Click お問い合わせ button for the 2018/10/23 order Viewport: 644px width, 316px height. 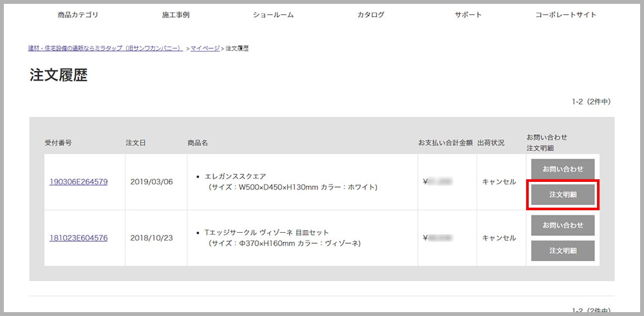563,226
